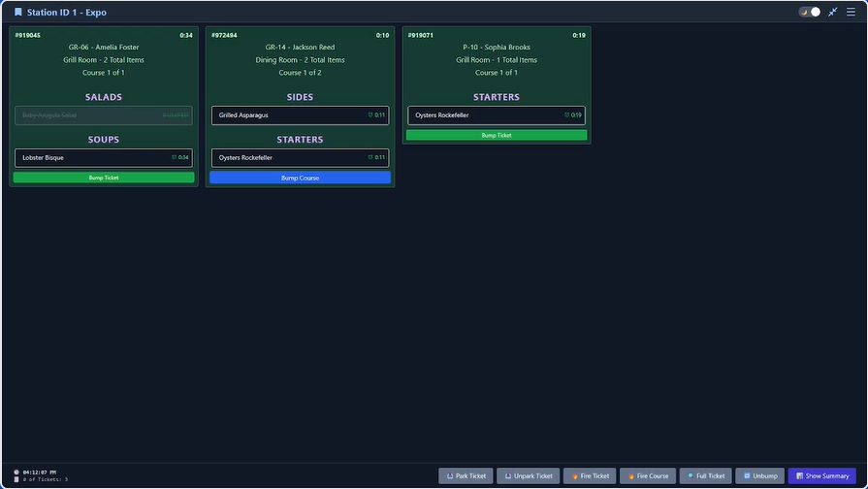Click STARTERS heading in Sophia Brooks ticket
The image size is (868, 489).
click(x=497, y=97)
